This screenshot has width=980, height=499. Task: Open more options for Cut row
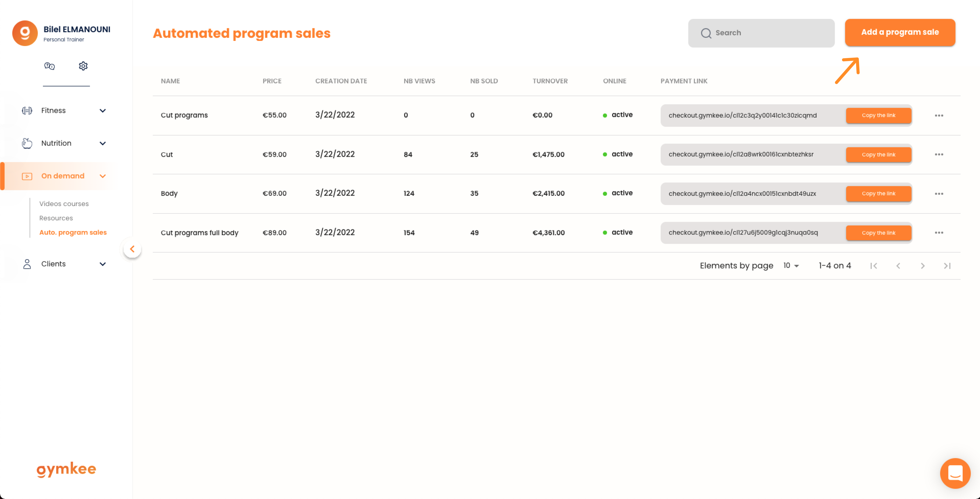939,154
